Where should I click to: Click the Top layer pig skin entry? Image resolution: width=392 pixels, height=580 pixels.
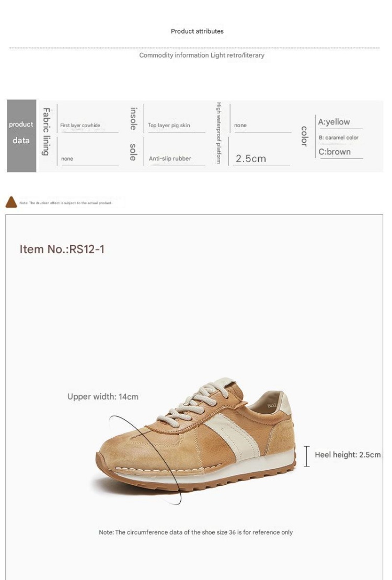[169, 126]
